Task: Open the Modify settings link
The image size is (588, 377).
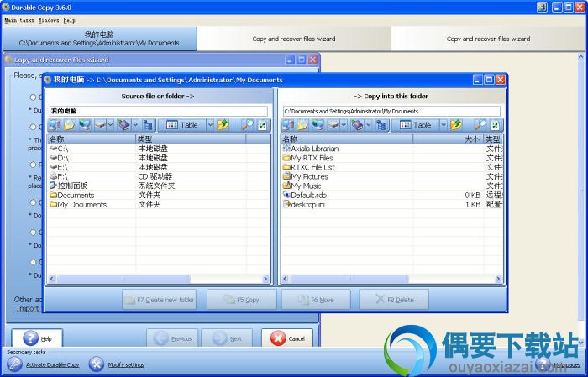Action: (x=126, y=364)
